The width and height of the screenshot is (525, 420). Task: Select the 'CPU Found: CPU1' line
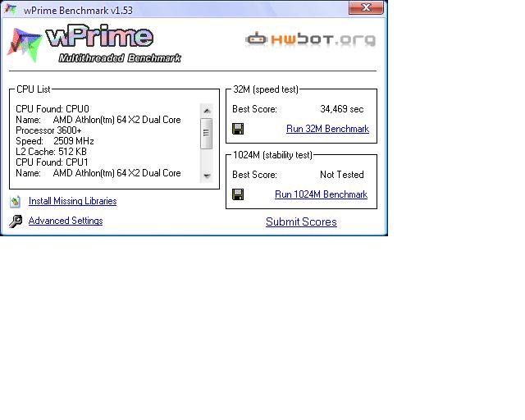point(52,162)
